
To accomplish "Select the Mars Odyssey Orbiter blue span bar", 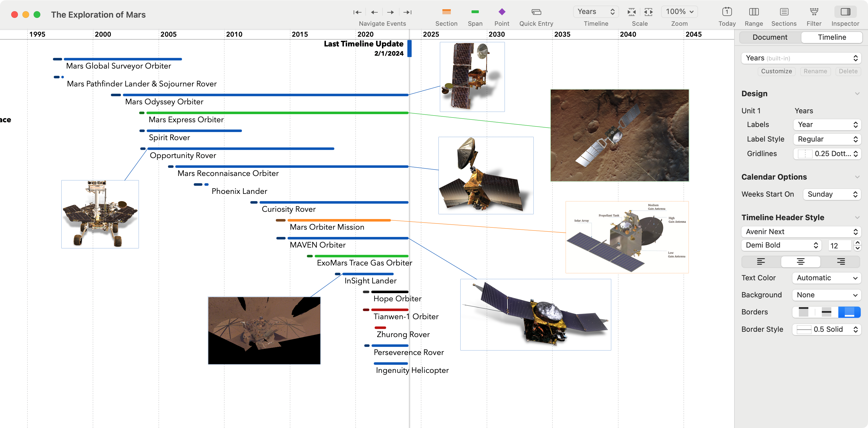I will point(265,95).
